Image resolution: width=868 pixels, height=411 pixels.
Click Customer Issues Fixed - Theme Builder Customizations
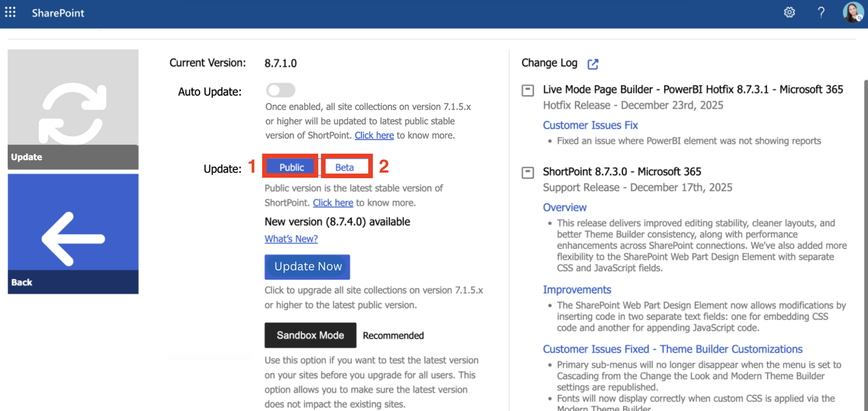pos(673,349)
